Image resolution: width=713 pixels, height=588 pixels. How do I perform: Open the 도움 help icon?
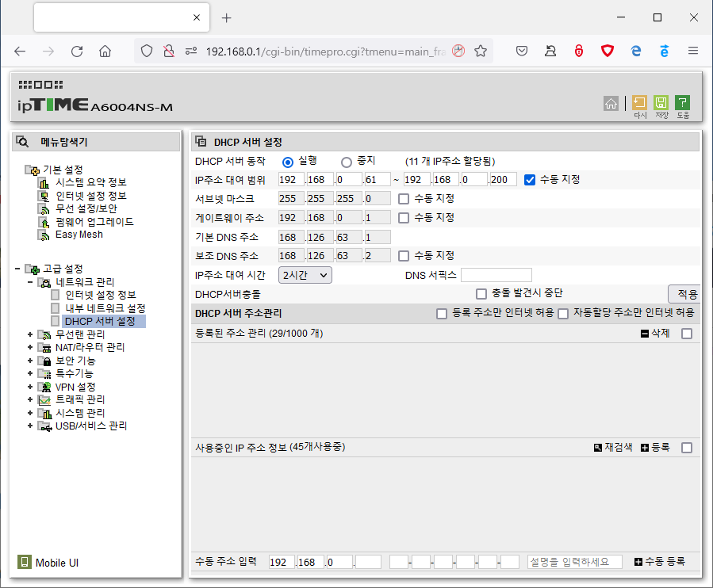[x=682, y=103]
